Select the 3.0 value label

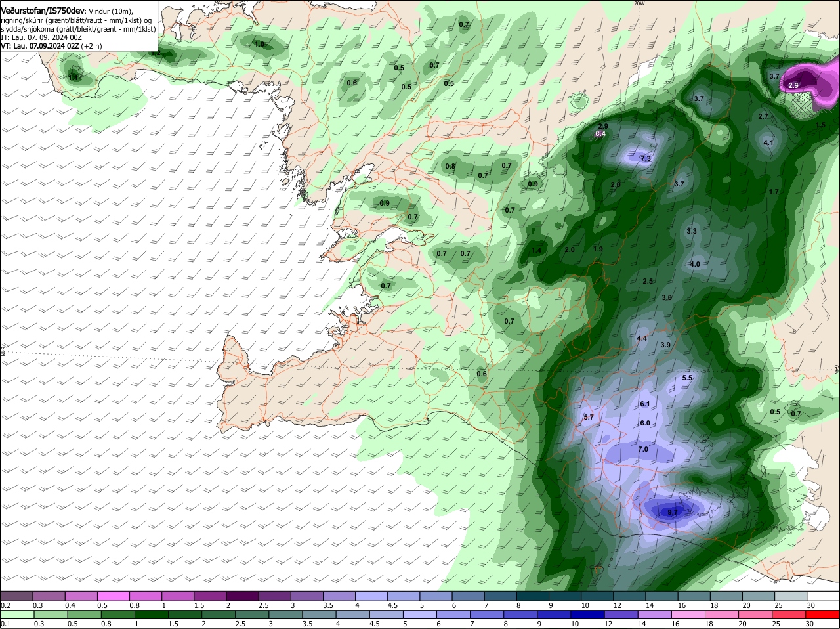(x=667, y=298)
